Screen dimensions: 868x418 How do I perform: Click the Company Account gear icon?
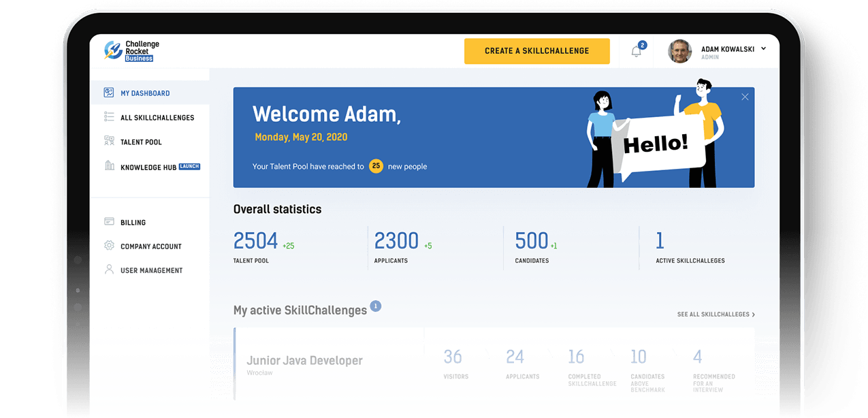pyautogui.click(x=109, y=246)
